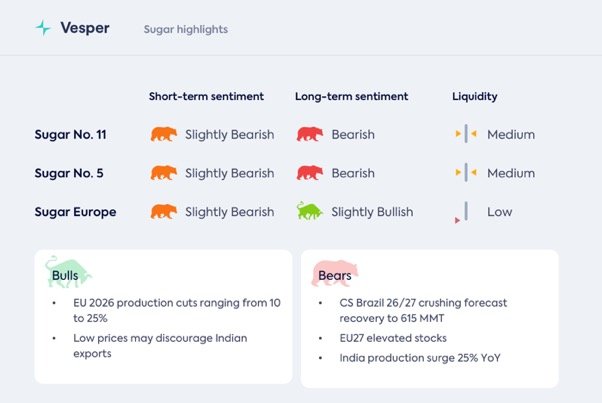Image resolution: width=602 pixels, height=403 pixels.
Task: Open the Sugar highlights tab
Action: [x=185, y=29]
